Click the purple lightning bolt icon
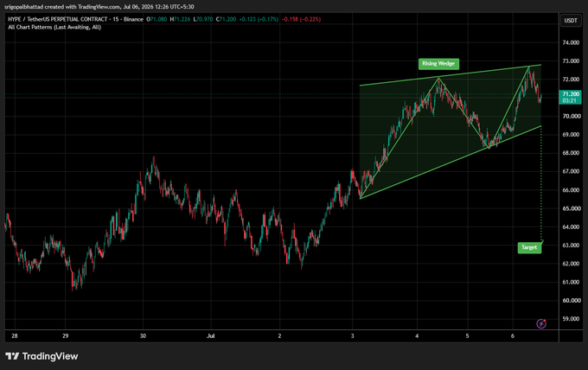Screen dimensions: 588x370 pos(541,323)
